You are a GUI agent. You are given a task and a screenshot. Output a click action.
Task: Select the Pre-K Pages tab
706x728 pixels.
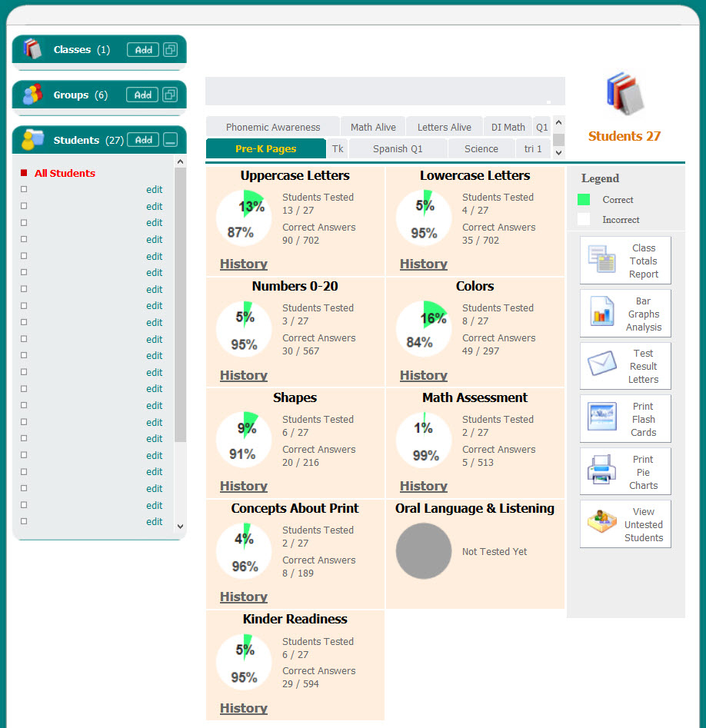[x=265, y=148]
